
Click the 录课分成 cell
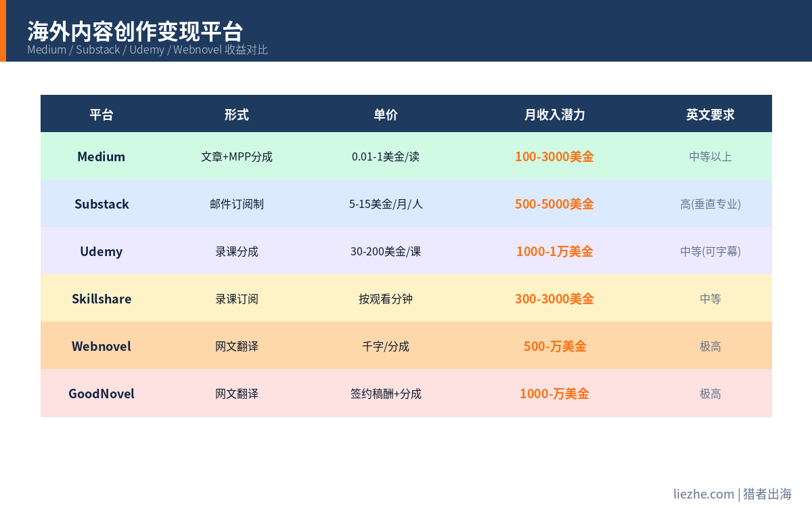click(237, 251)
